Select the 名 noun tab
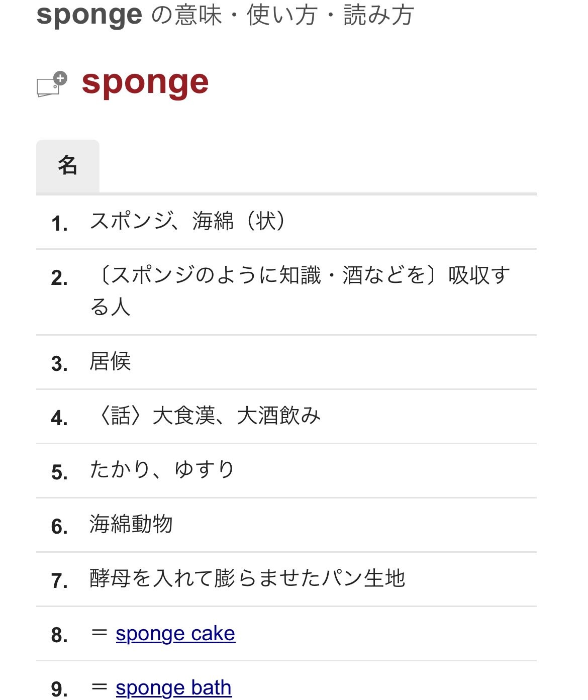The image size is (588, 700). click(x=67, y=166)
